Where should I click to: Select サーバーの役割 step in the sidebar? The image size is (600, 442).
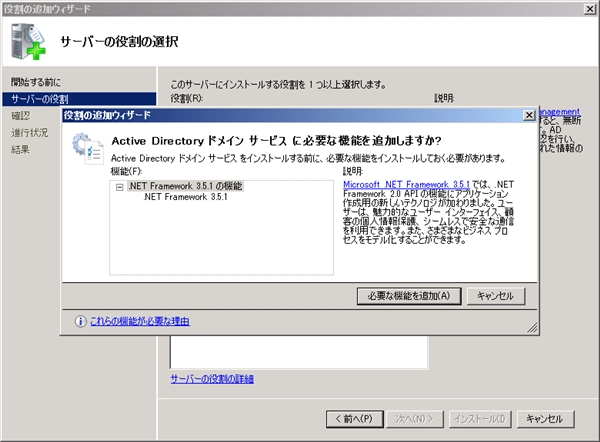pos(79,99)
